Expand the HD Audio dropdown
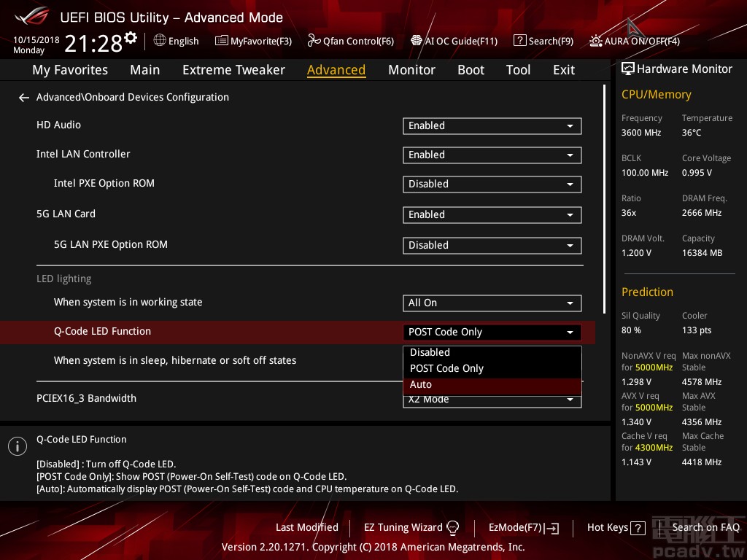The height and width of the screenshot is (560, 747). click(x=492, y=125)
